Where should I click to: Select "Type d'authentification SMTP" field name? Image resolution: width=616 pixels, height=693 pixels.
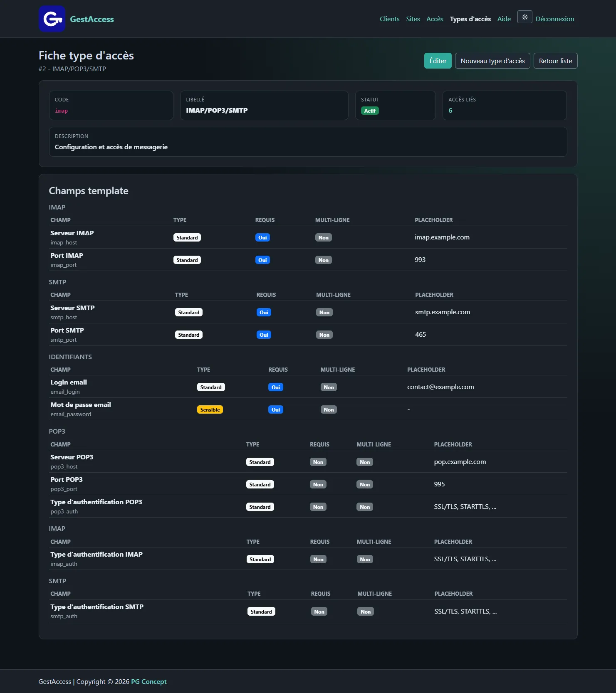97,607
